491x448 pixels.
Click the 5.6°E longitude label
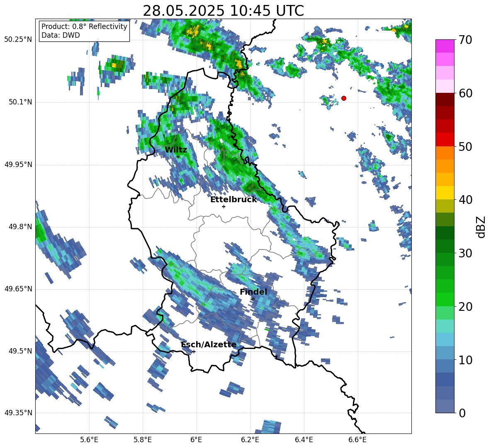(x=89, y=440)
